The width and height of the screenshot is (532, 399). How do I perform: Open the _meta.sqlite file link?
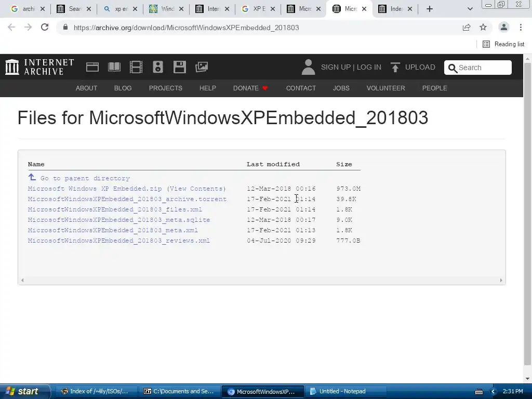point(119,220)
